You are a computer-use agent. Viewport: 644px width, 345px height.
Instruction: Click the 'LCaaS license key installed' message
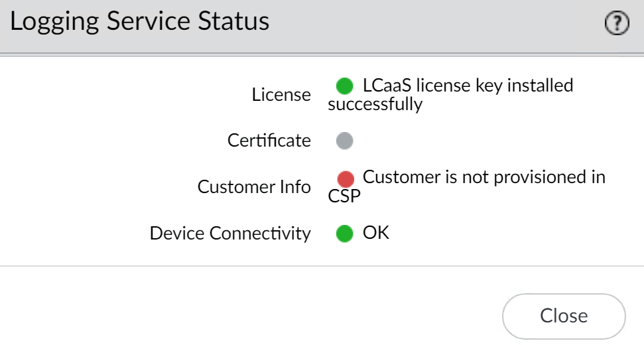468,86
